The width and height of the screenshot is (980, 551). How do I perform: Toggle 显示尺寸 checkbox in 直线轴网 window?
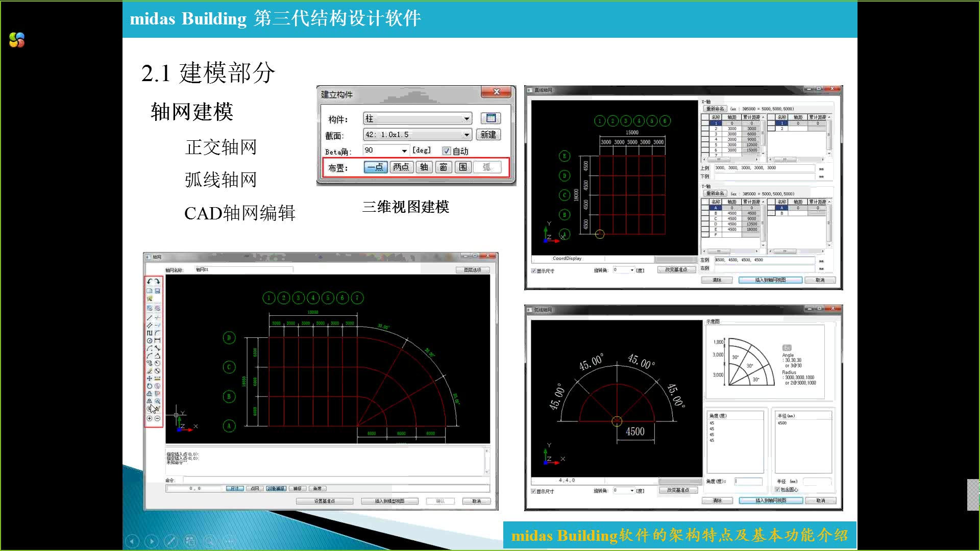(x=534, y=271)
